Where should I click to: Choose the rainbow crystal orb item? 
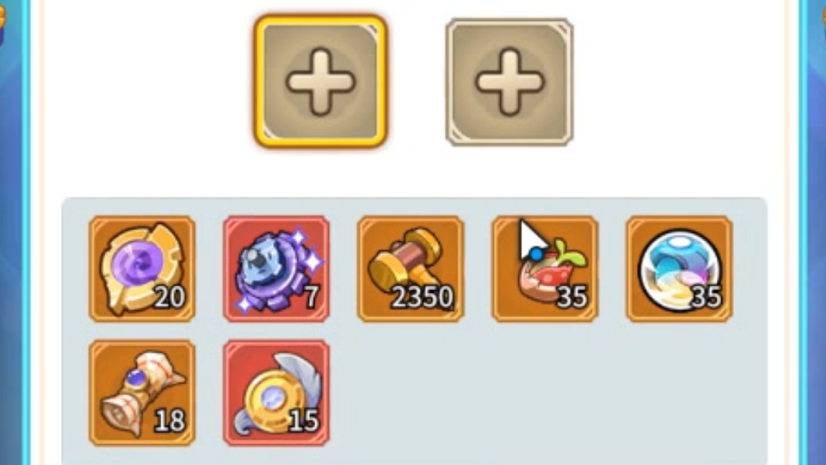coord(680,269)
